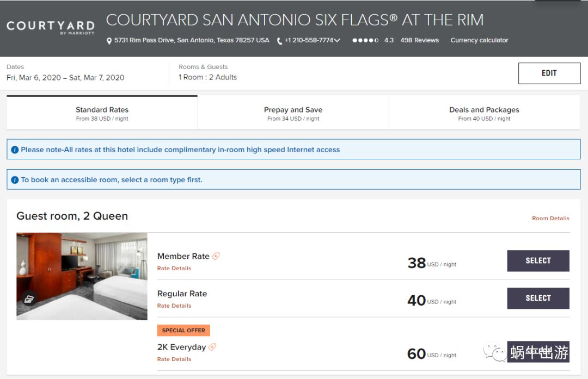588x379 pixels.
Task: Click the Guest room, 2 Queen heading
Action: click(72, 216)
